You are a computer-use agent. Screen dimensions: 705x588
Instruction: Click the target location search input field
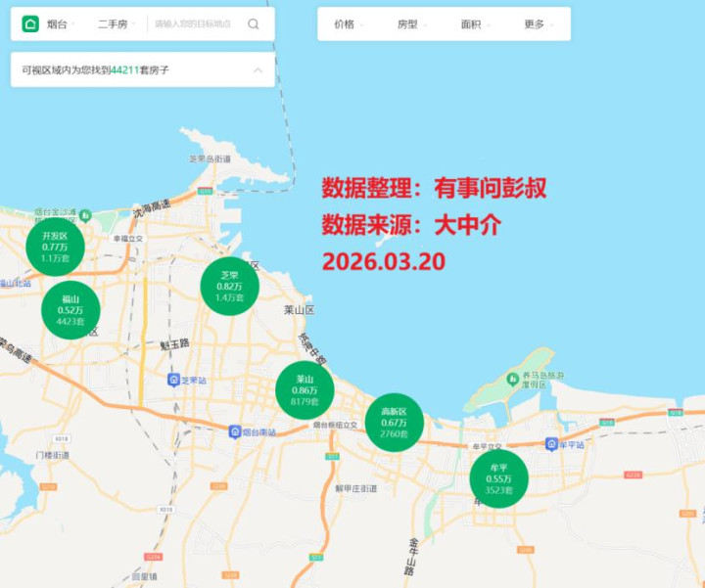coord(194,24)
